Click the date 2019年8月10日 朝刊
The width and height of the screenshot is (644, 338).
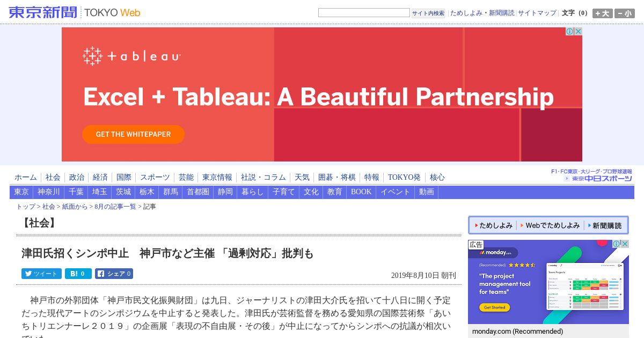[423, 275]
